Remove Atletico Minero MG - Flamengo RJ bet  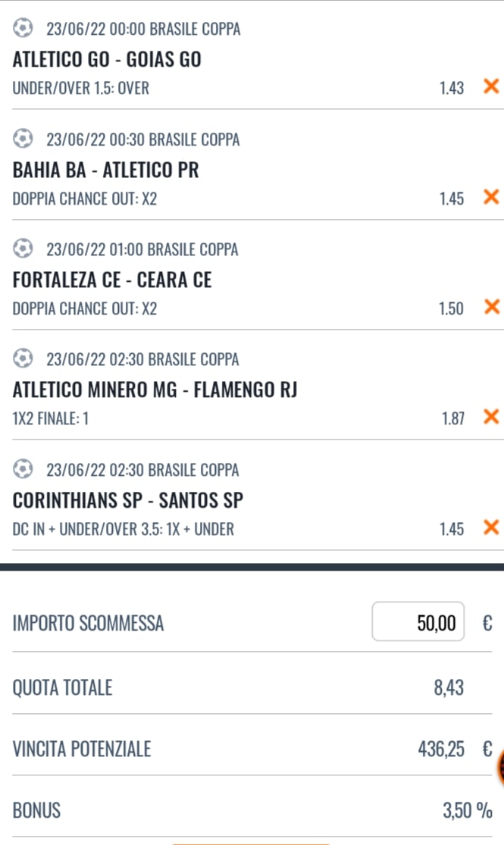490,417
